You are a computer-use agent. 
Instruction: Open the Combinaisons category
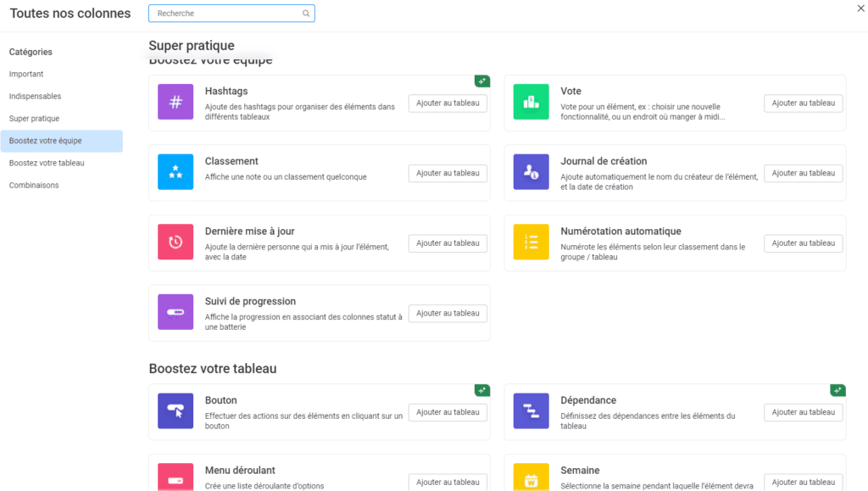tap(34, 185)
